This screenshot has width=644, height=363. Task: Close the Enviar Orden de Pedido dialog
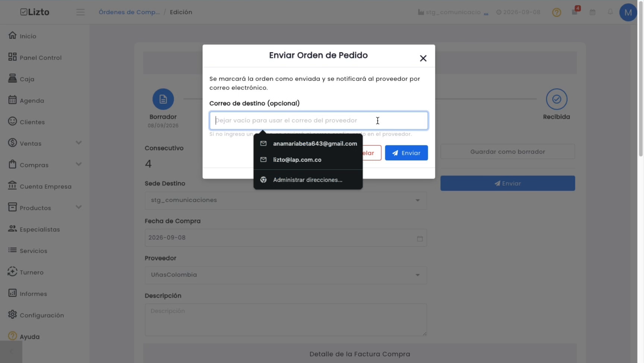423,58
